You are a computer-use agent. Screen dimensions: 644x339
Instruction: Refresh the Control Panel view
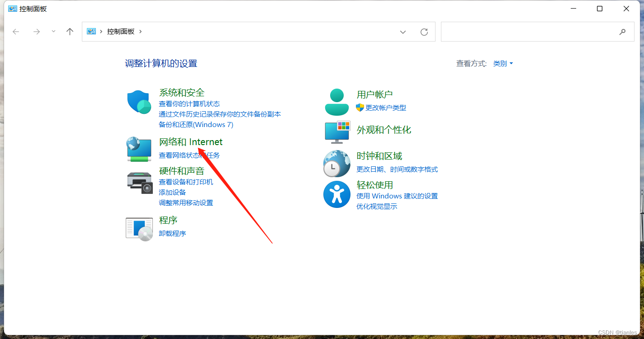[424, 32]
